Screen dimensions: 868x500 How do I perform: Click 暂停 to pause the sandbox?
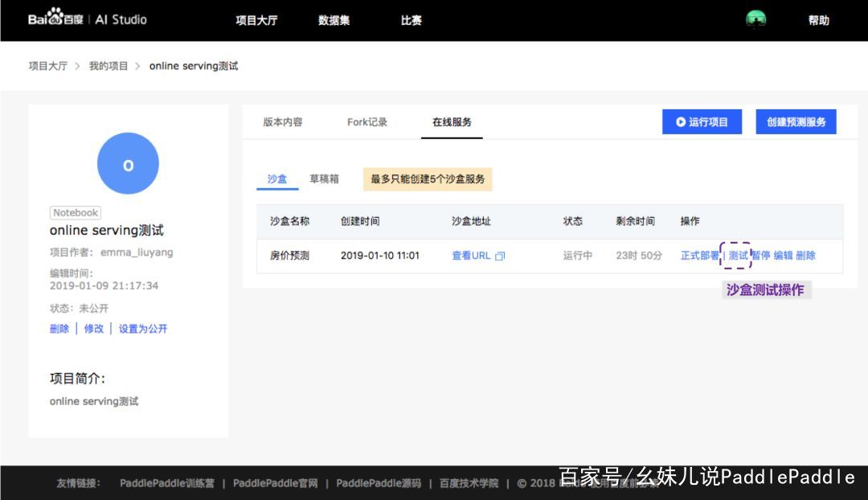pyautogui.click(x=760, y=256)
